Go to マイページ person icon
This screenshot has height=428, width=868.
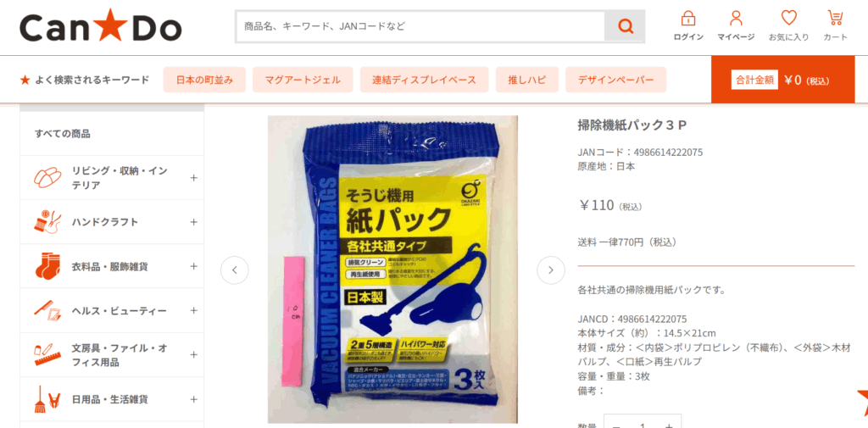coord(736,19)
